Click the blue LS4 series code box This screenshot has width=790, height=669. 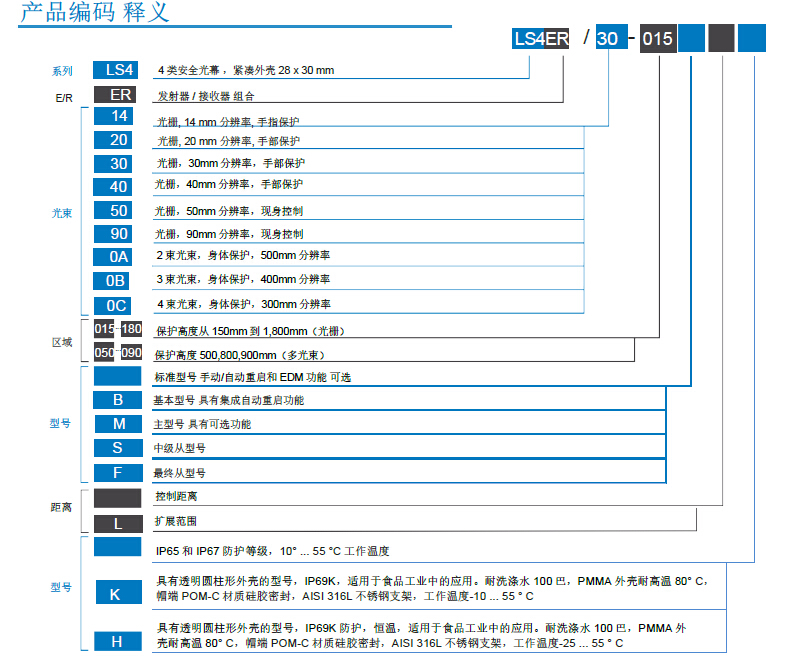[x=119, y=70]
